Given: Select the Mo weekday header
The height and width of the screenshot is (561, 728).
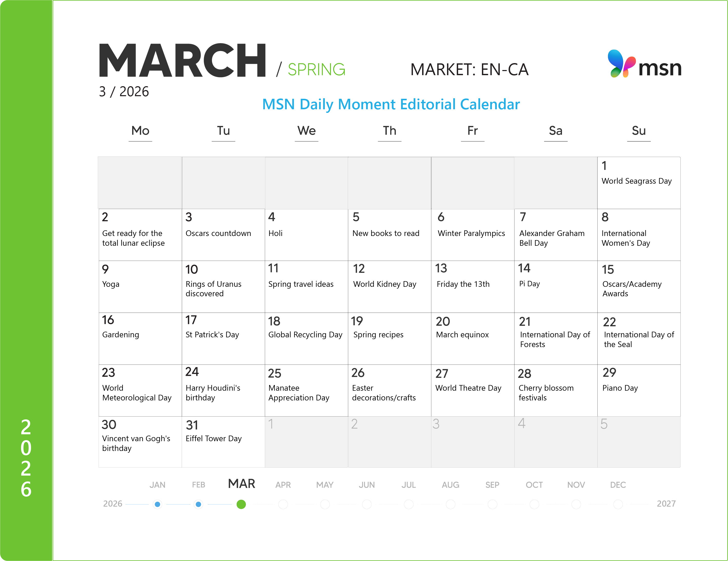Looking at the screenshot, I should (x=140, y=131).
